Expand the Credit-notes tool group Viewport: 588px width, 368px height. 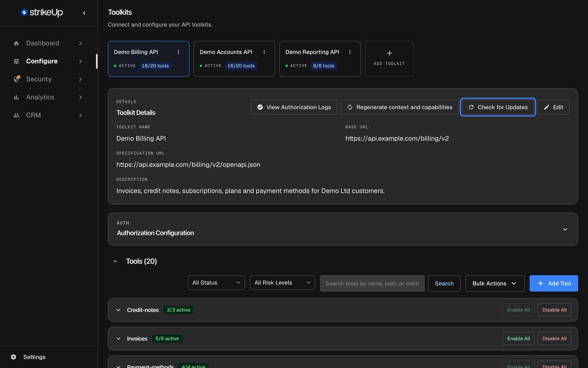coord(119,310)
